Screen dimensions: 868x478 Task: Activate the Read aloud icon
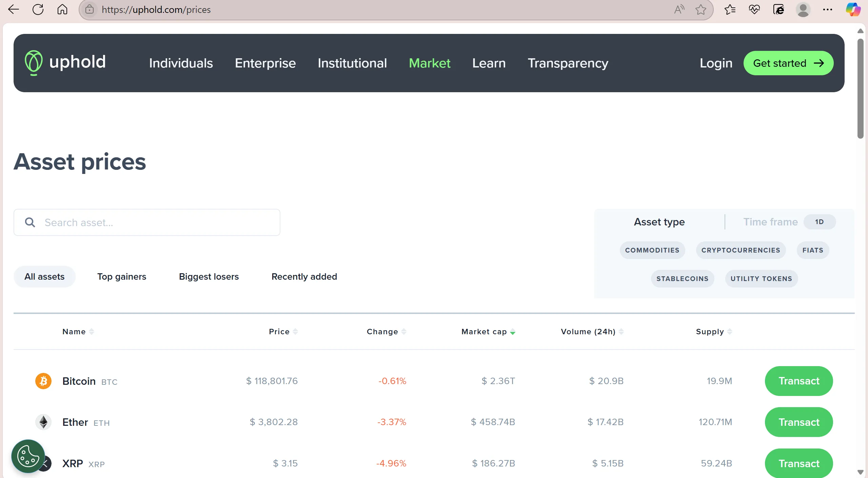point(679,9)
